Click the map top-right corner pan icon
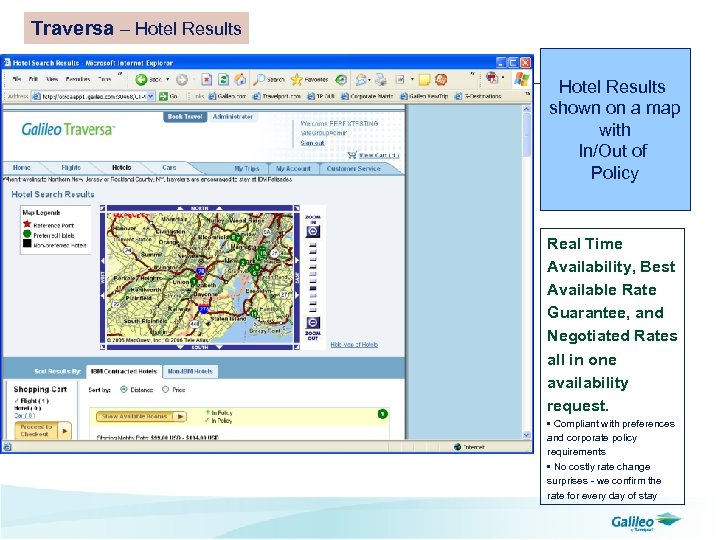This screenshot has width=720, height=540. (x=297, y=208)
